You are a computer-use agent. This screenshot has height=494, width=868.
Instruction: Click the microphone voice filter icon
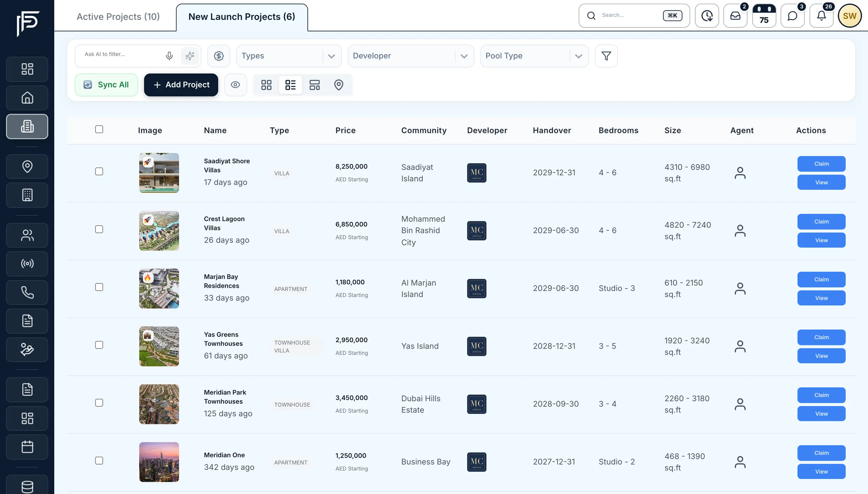pos(169,56)
